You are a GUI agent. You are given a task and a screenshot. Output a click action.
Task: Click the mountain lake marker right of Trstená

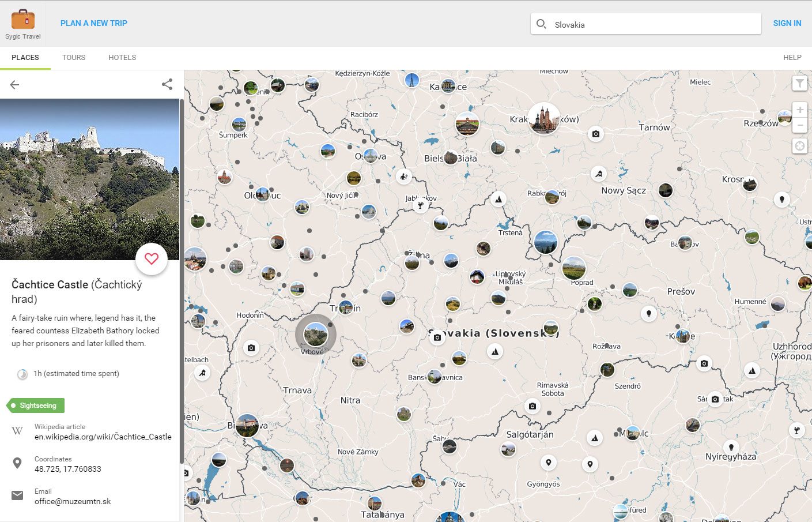coord(546,242)
